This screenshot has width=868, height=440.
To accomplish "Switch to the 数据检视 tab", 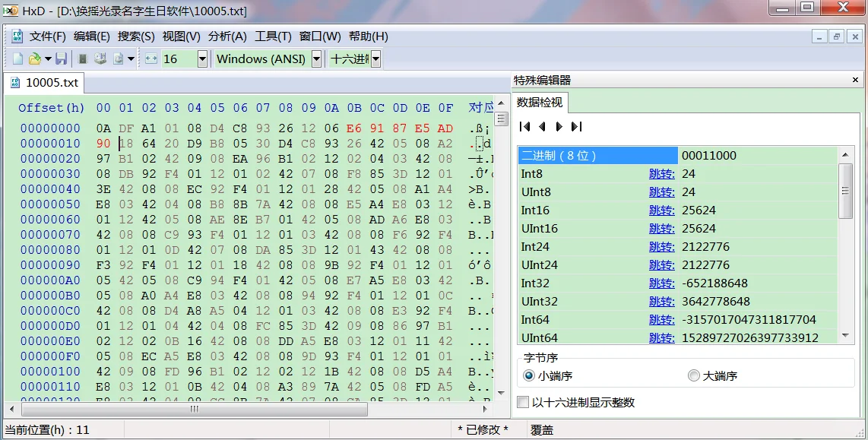I will (x=540, y=103).
